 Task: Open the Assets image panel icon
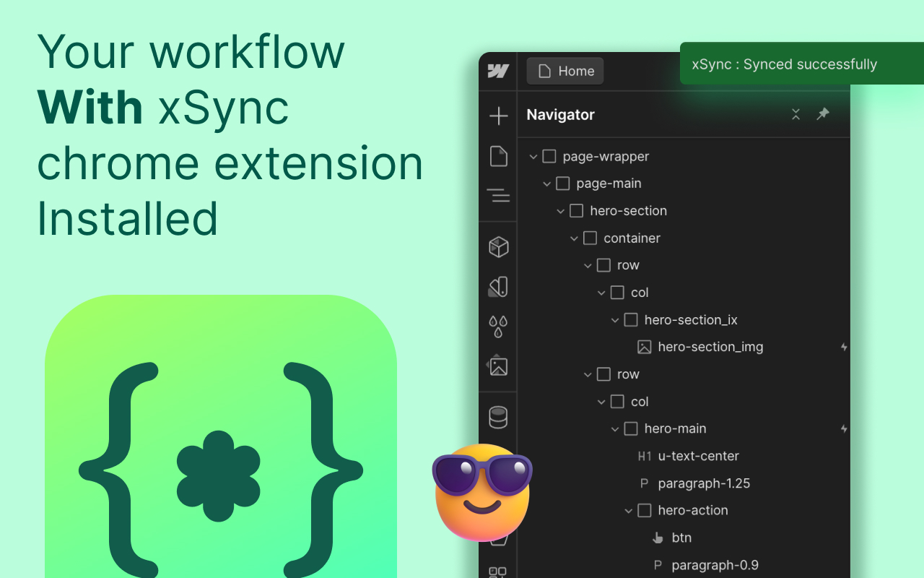click(x=498, y=366)
